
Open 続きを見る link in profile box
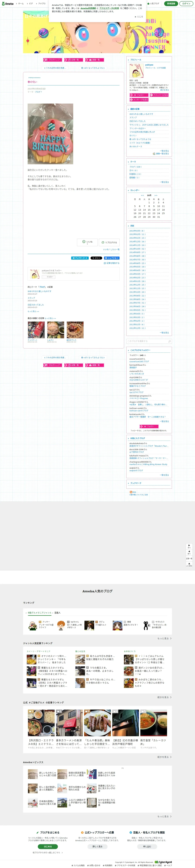pos(165,90)
